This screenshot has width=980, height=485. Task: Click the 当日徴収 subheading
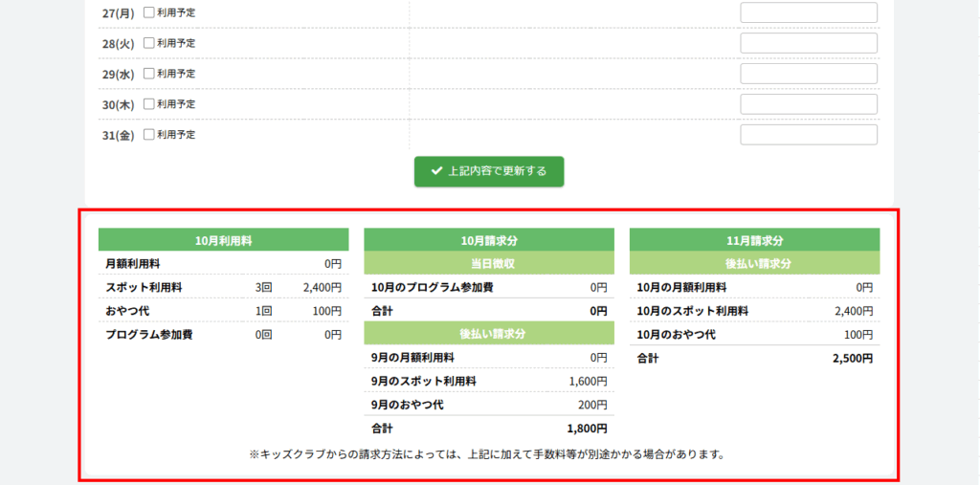(489, 263)
